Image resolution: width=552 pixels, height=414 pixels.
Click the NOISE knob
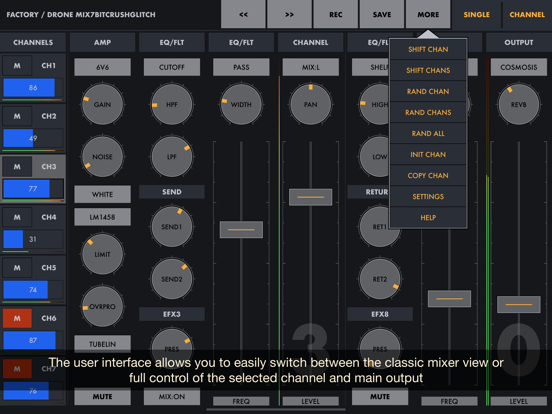click(102, 157)
